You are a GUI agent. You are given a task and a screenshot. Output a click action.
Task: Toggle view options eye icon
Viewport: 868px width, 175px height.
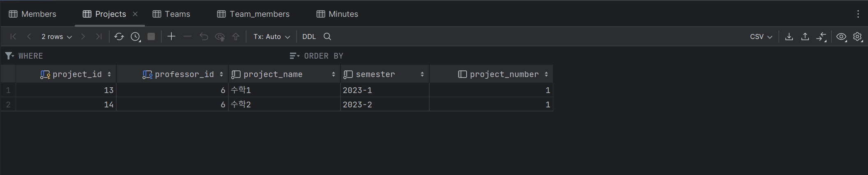[x=841, y=36]
